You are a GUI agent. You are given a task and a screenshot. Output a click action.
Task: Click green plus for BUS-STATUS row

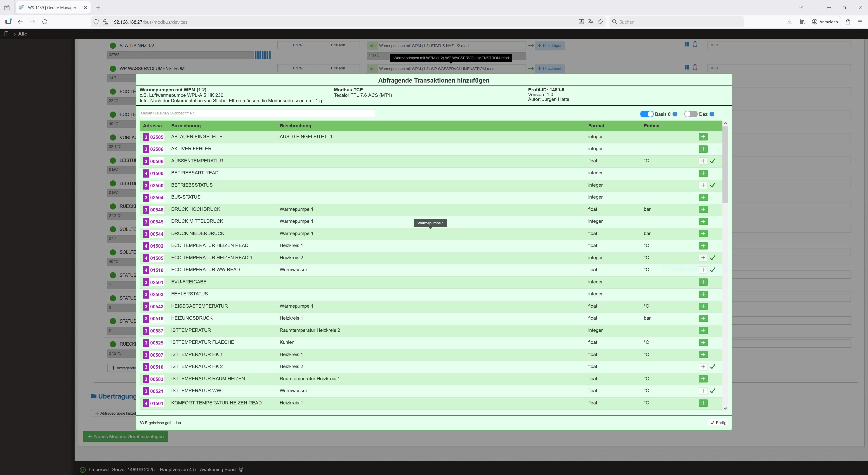(x=703, y=197)
